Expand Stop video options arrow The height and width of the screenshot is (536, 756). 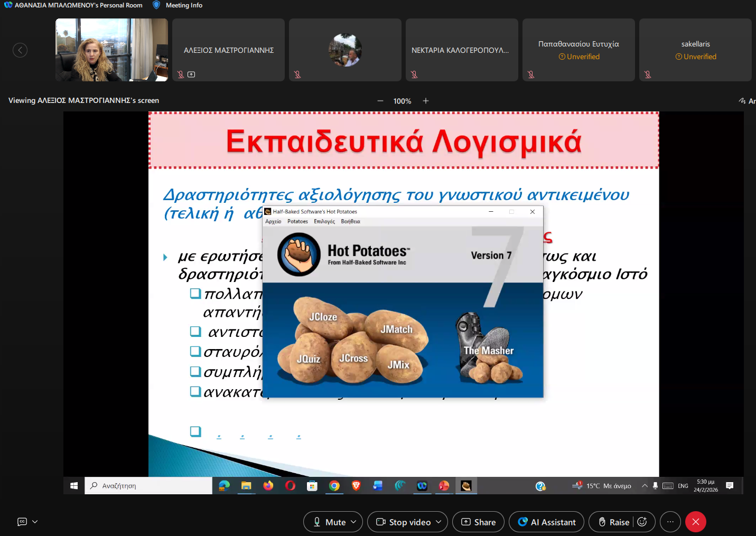coord(438,522)
